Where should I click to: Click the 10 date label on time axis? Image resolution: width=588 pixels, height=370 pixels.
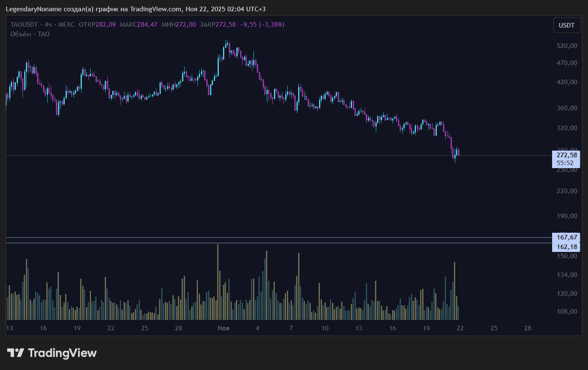[x=325, y=328]
